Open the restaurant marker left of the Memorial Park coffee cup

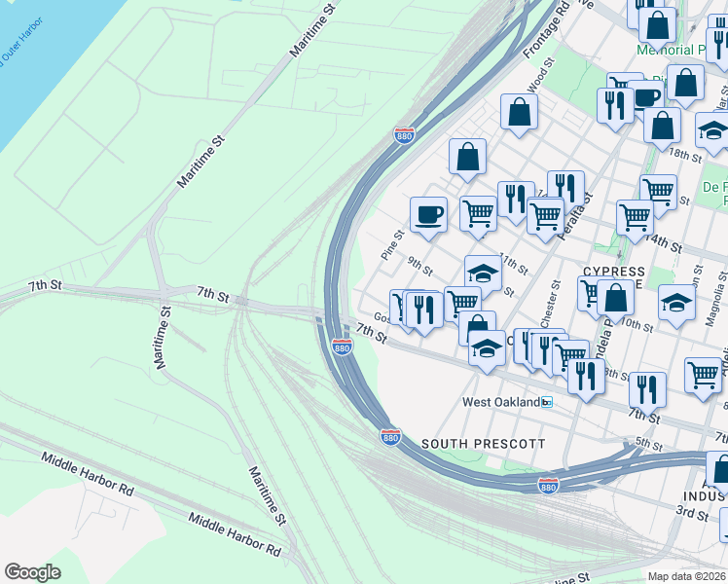615,108
